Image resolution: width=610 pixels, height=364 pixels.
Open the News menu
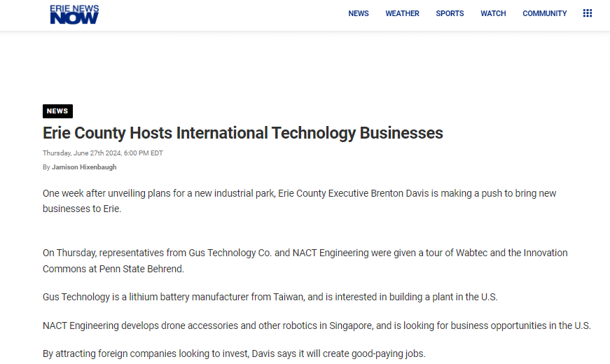pyautogui.click(x=359, y=13)
